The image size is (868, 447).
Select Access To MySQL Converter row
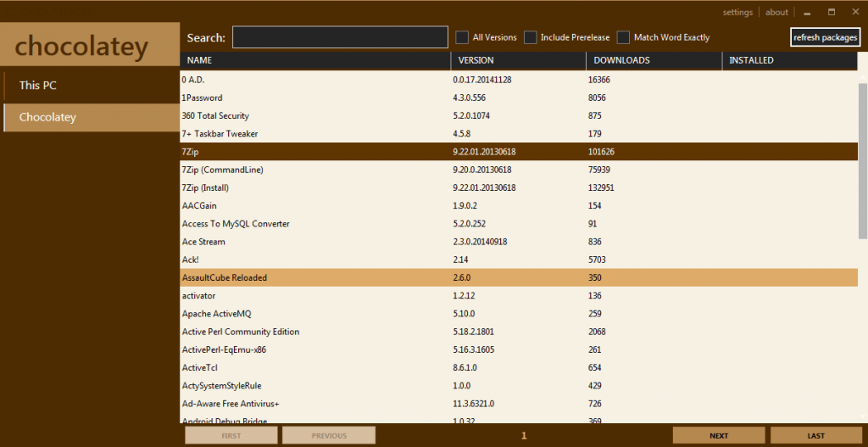[519, 224]
